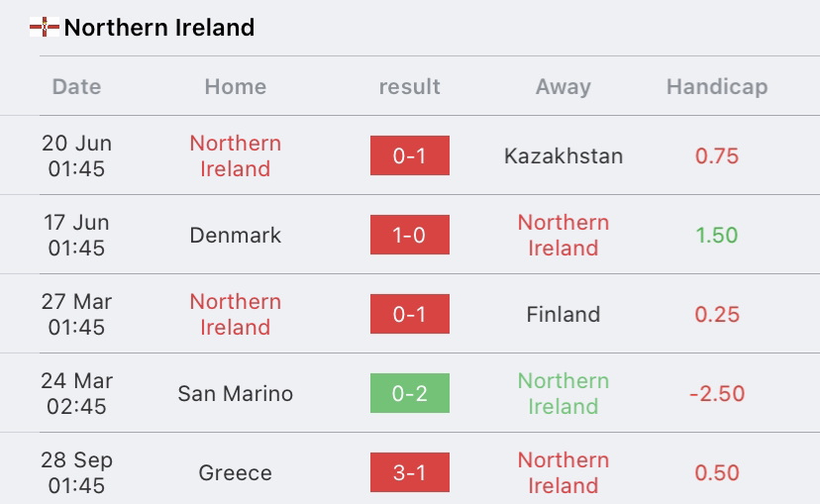Screen dimensions: 820x504
Task: Click the Northern Ireland flag icon
Action: pos(45,27)
